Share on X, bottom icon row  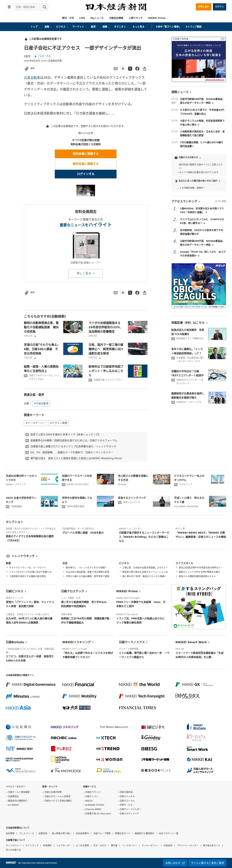(130, 293)
